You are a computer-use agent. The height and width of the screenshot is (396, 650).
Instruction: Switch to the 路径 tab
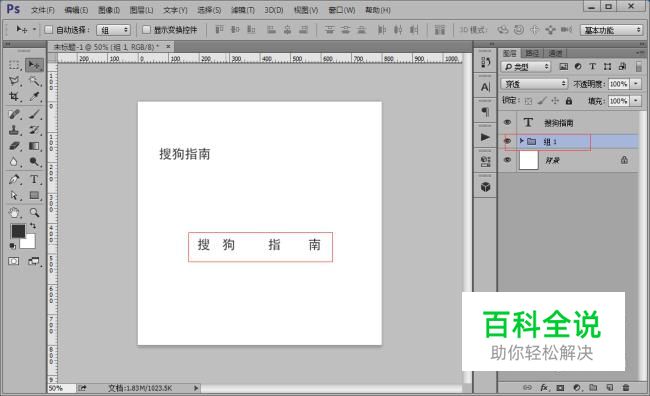coord(532,53)
